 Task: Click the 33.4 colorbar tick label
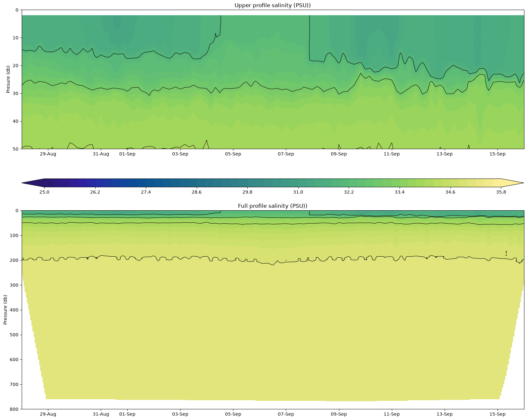pyautogui.click(x=400, y=192)
